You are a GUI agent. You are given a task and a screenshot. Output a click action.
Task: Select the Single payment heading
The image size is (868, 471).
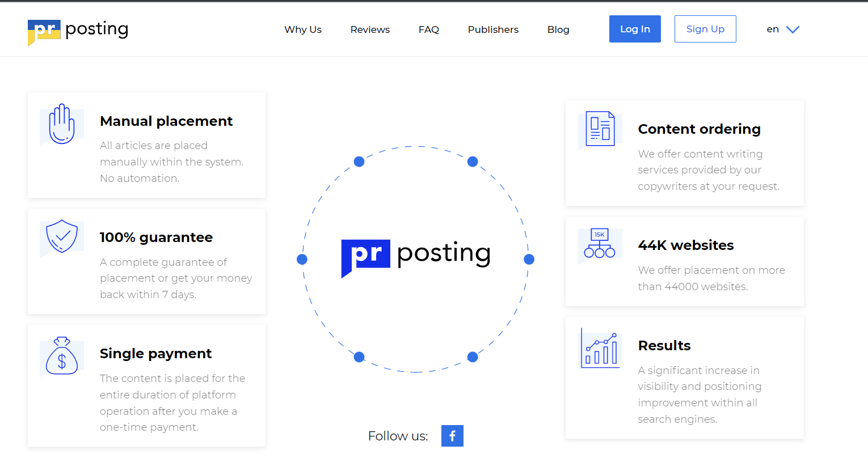pyautogui.click(x=155, y=354)
